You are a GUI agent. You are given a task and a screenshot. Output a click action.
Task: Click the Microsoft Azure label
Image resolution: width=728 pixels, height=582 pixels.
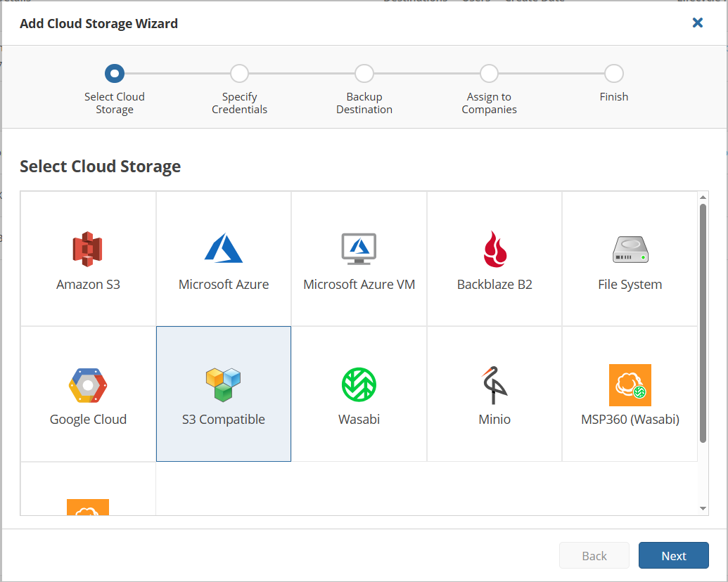(224, 284)
